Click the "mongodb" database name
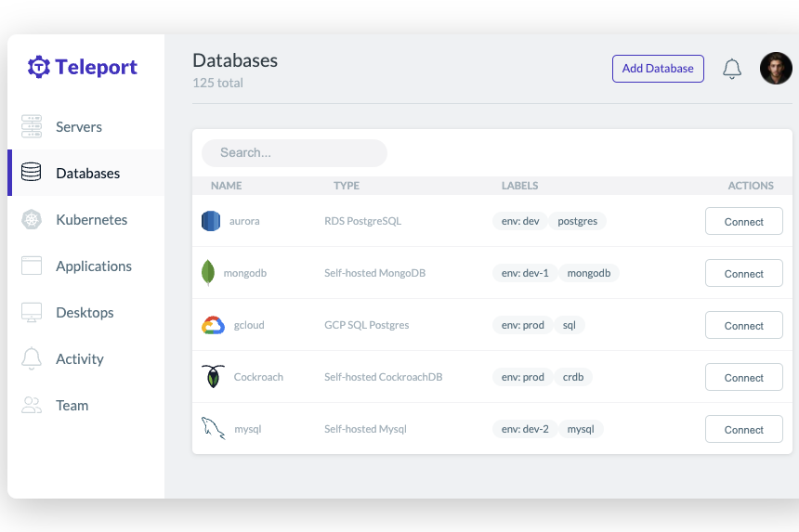This screenshot has width=799, height=532. pyautogui.click(x=245, y=273)
